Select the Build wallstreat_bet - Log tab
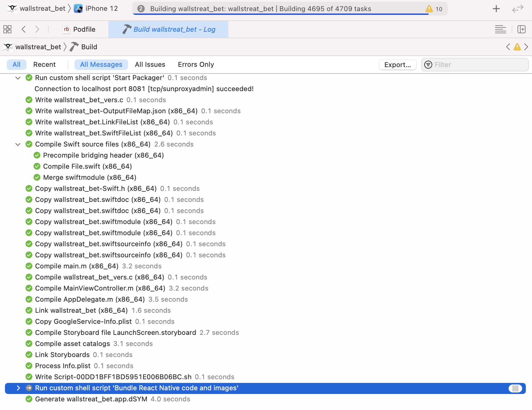 click(169, 29)
